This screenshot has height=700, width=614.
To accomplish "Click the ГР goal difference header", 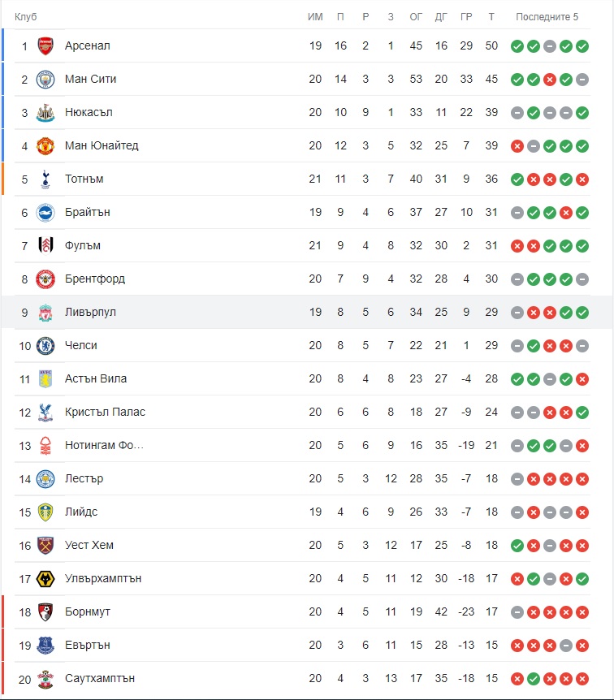I will (466, 17).
